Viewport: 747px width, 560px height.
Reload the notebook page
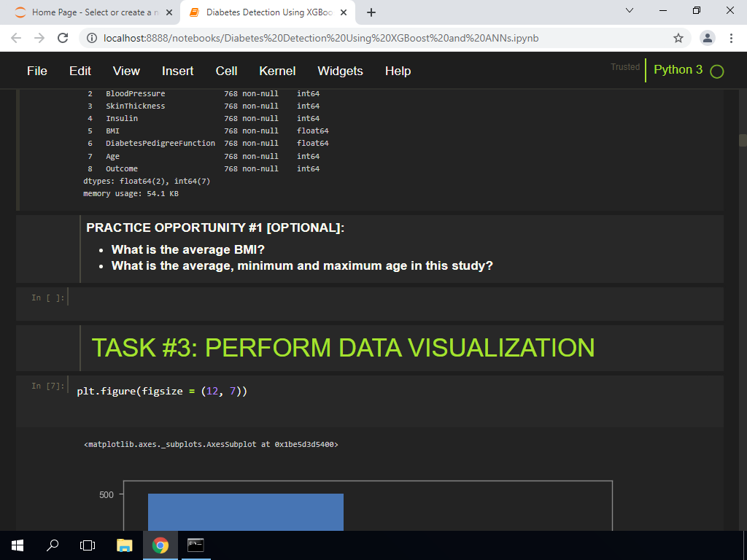[63, 38]
